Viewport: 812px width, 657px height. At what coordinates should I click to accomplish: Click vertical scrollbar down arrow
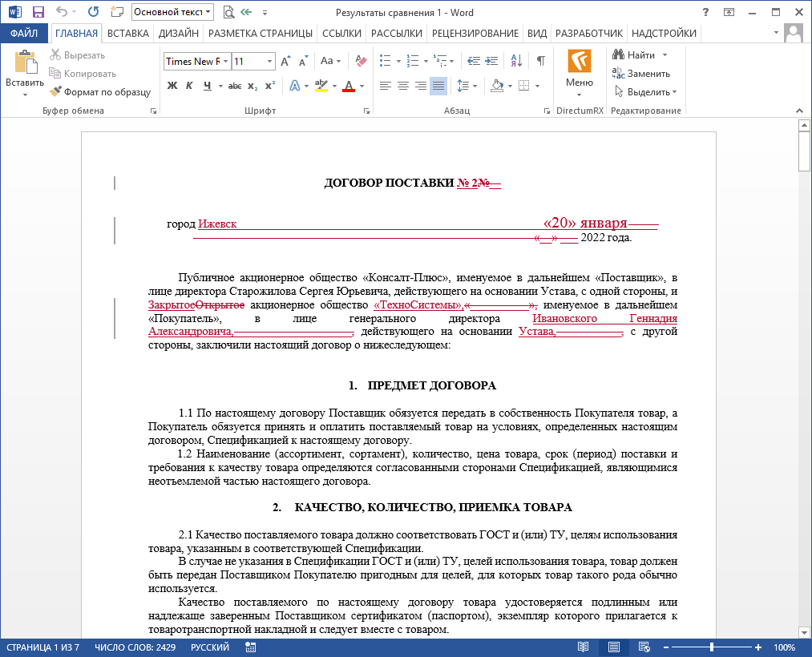pyautogui.click(x=804, y=632)
